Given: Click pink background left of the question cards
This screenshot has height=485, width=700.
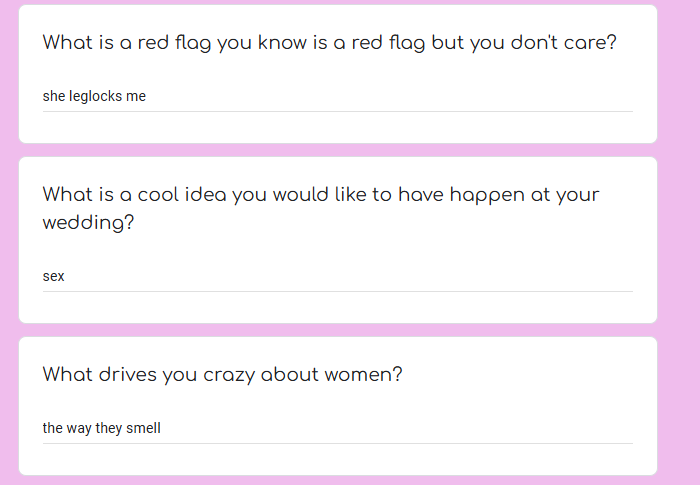Looking at the screenshot, I should click(9, 240).
